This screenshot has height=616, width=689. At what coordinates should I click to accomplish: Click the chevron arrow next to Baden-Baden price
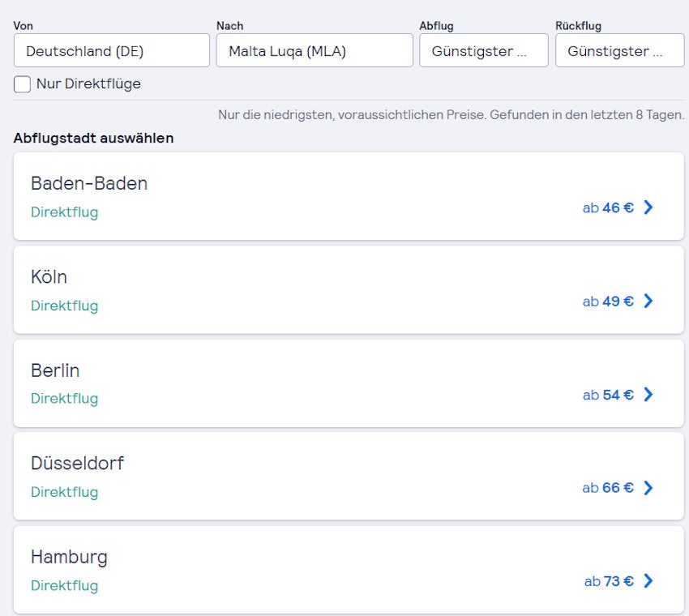648,207
